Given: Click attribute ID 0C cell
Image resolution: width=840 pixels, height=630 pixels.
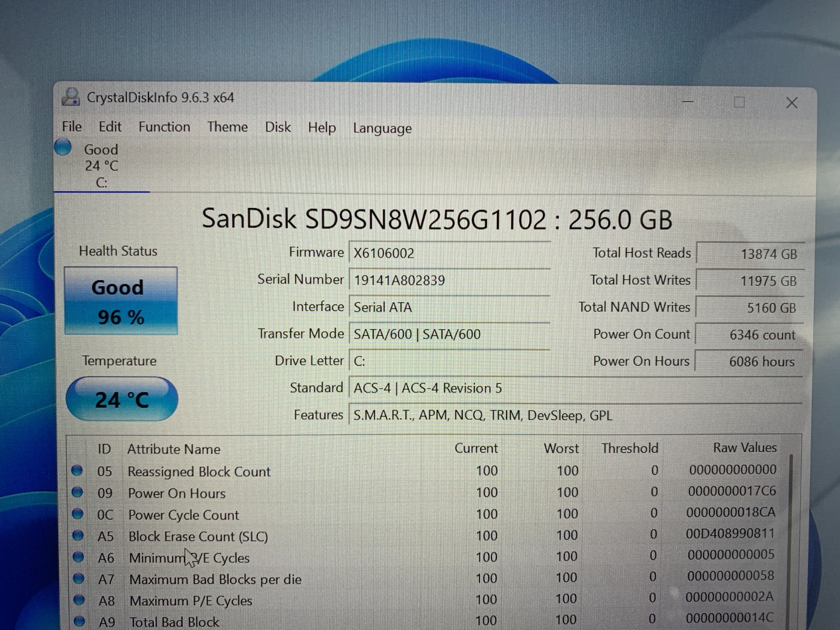Looking at the screenshot, I should [x=105, y=514].
